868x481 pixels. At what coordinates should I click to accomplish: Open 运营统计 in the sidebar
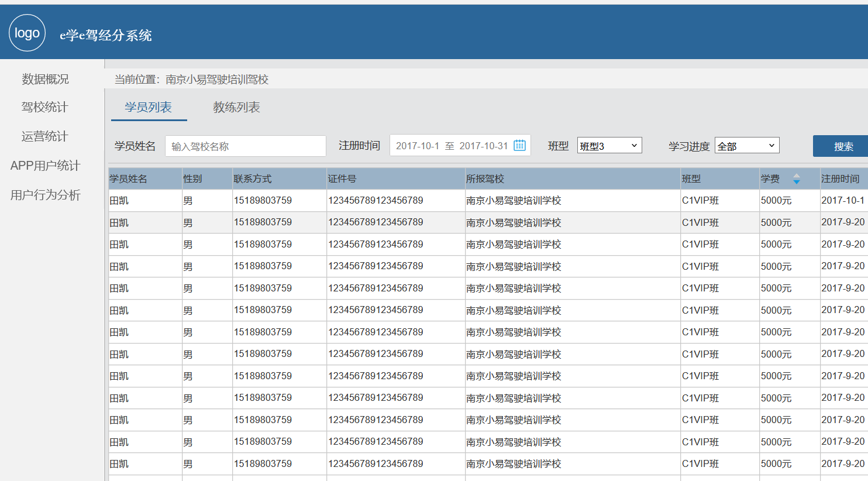pos(45,136)
